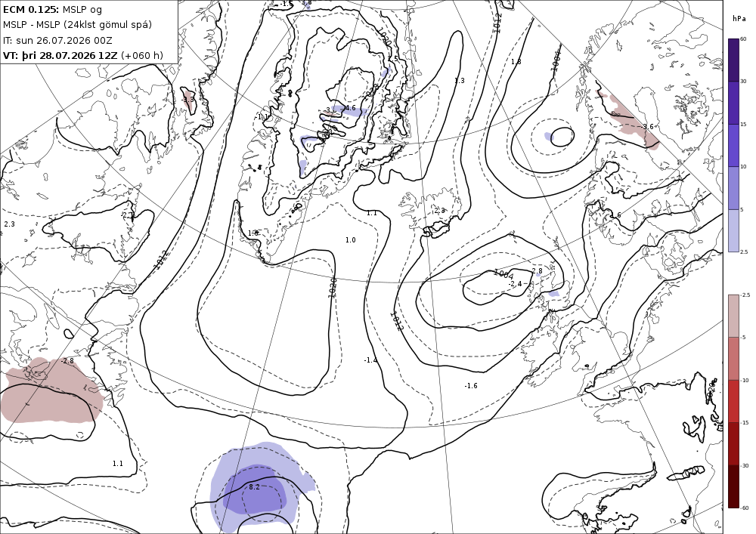Viewport: 756px width, 534px height.
Task: Select the -15 to -30 dark red swatch
Action: [733, 443]
